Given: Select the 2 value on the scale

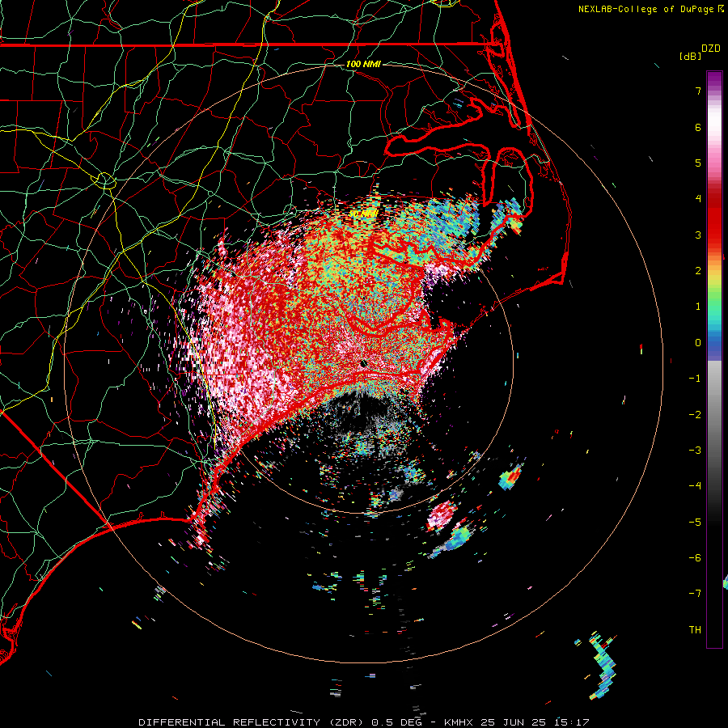Looking at the screenshot, I should 698,271.
